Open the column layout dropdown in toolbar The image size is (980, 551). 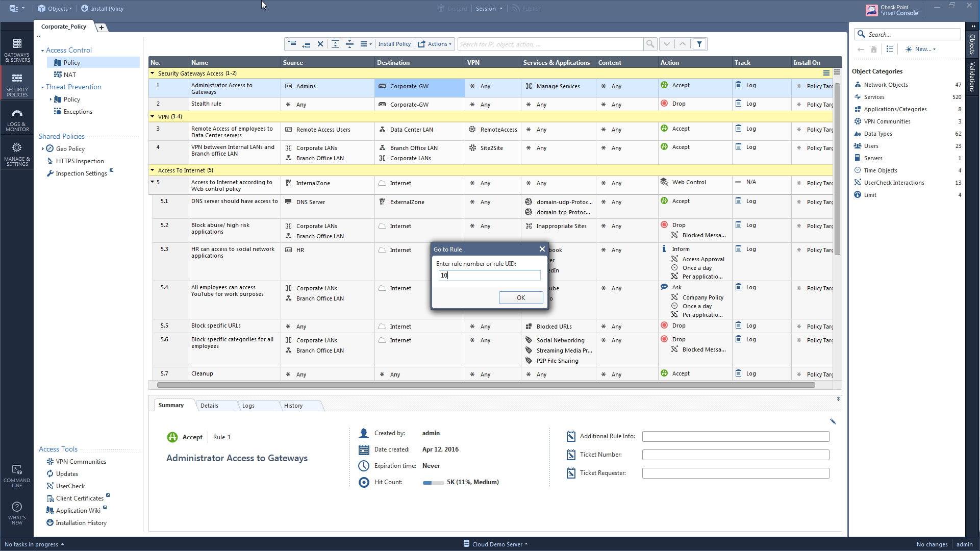coord(366,44)
